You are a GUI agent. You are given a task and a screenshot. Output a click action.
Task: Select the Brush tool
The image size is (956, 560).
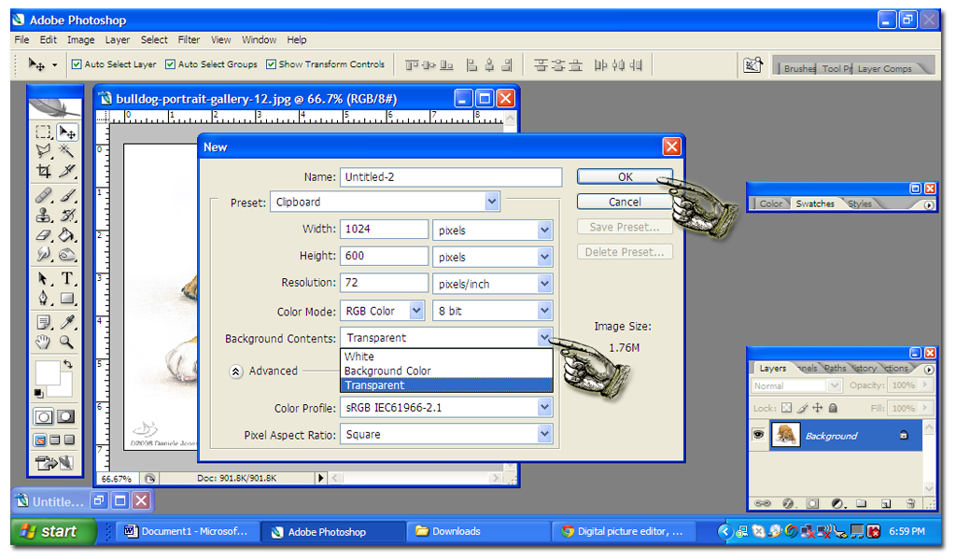pos(66,195)
